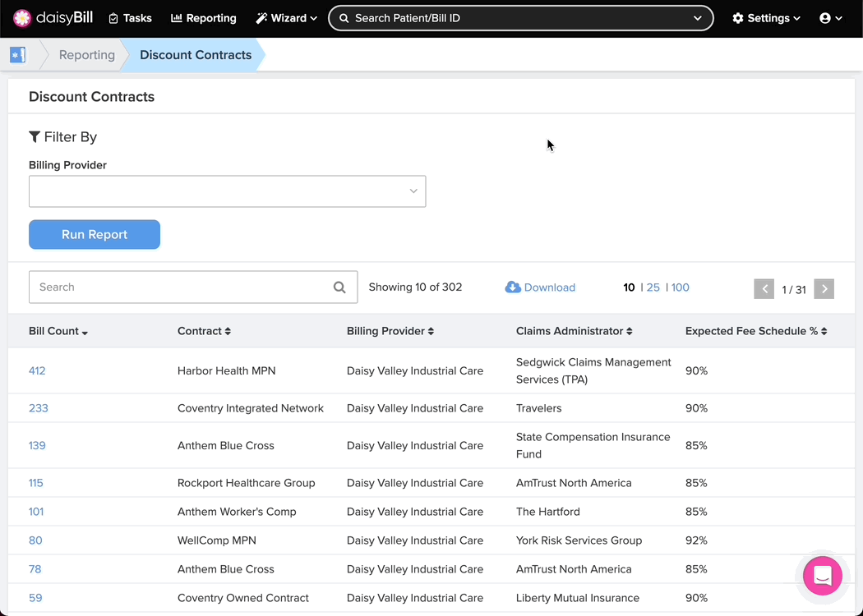Download the discount contracts report
The image size is (863, 616).
pos(540,287)
